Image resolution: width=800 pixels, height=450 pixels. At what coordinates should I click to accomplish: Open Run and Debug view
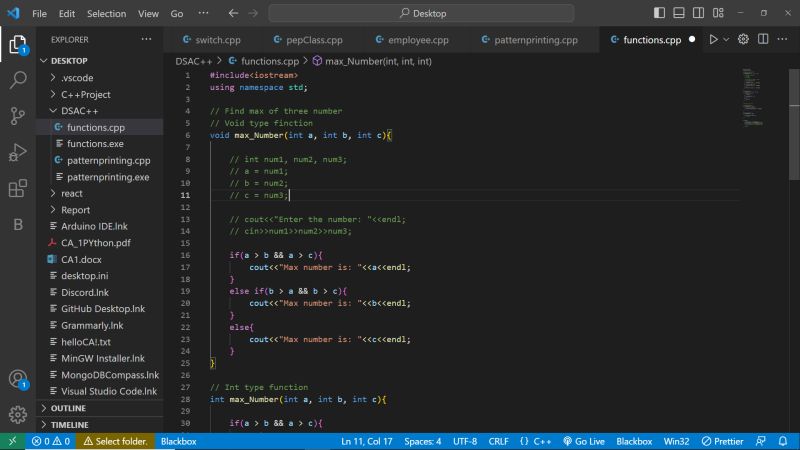[x=18, y=152]
